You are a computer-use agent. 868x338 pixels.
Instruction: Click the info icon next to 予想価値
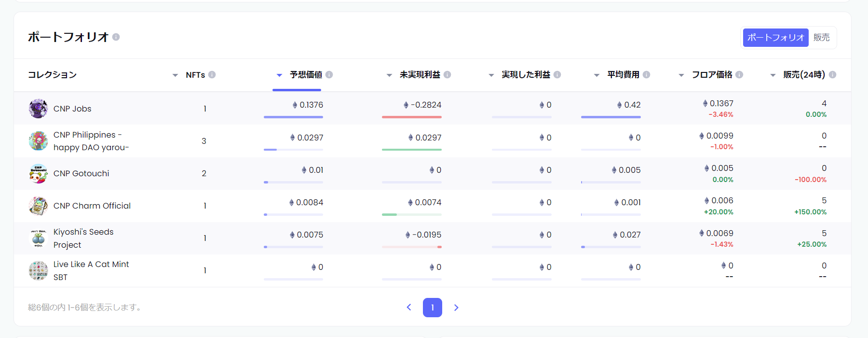coord(329,74)
